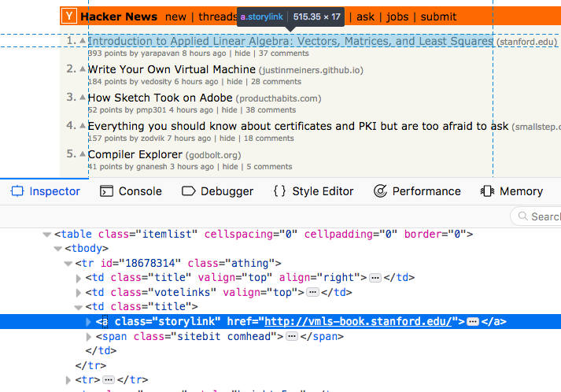Click the Memory chip icon
Screen dimensions: 561x392
(487, 191)
